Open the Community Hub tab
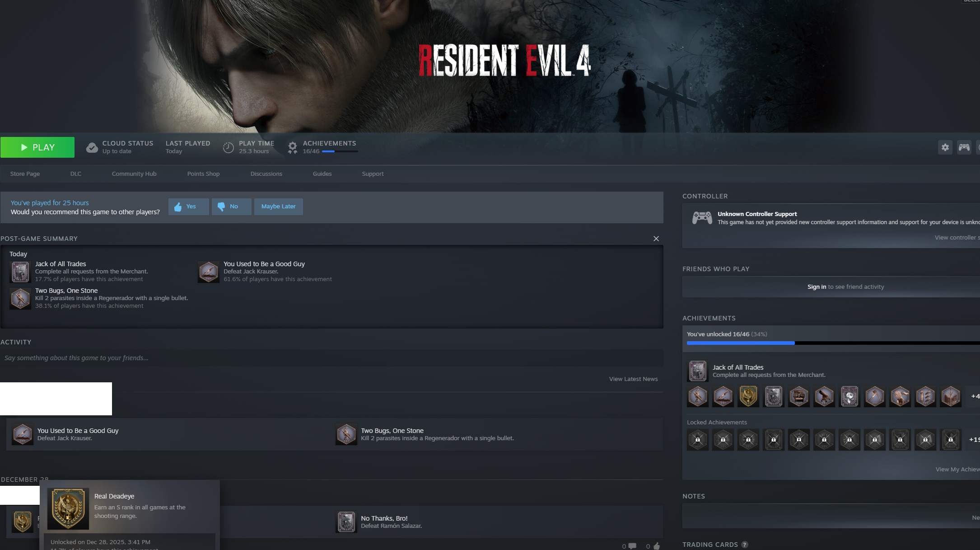Viewport: 980px width, 550px height. pos(134,174)
